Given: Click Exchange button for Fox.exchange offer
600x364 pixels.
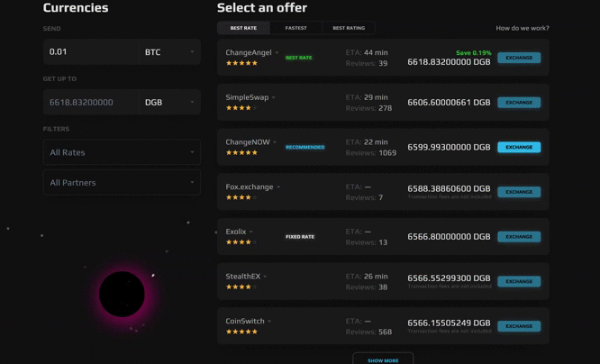Looking at the screenshot, I should point(519,192).
